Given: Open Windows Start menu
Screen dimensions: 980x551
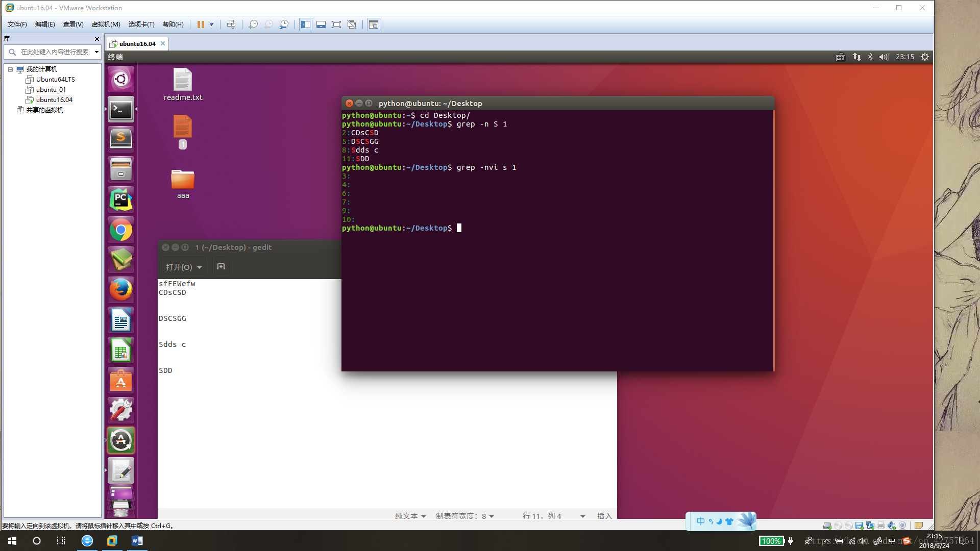Looking at the screenshot, I should (x=12, y=541).
